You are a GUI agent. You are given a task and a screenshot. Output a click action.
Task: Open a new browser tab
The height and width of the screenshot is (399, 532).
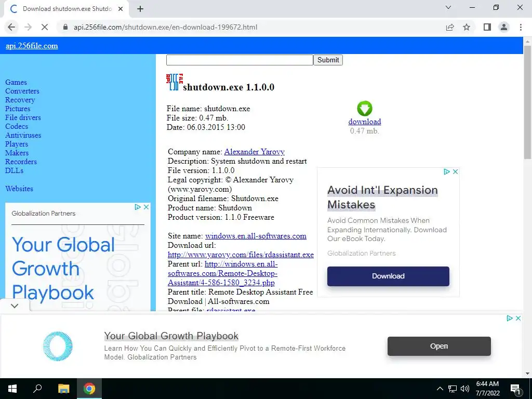(140, 9)
